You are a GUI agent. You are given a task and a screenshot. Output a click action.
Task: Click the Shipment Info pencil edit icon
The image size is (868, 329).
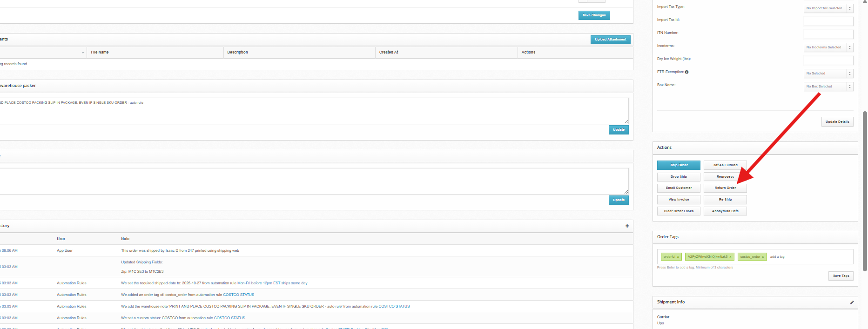pyautogui.click(x=852, y=302)
